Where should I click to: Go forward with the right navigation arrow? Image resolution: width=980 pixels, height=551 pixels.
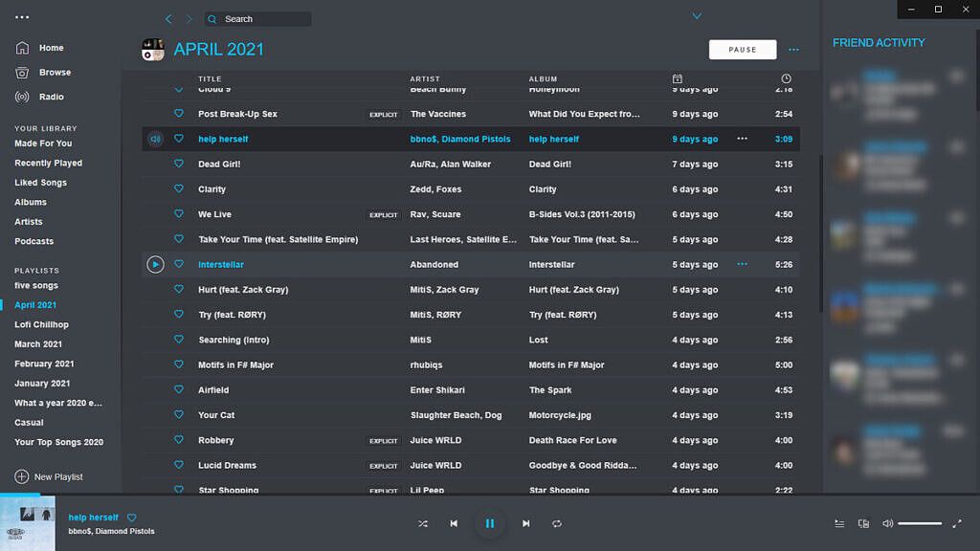pyautogui.click(x=189, y=19)
